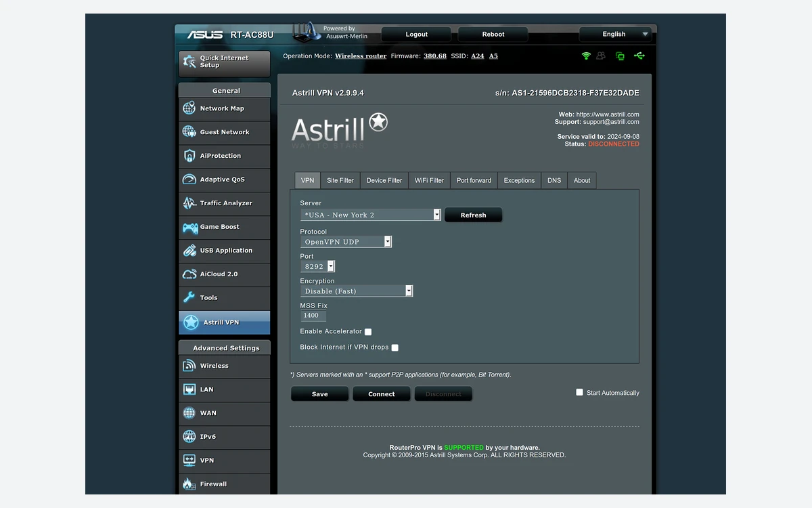Image resolution: width=812 pixels, height=508 pixels.
Task: Expand the Encryption dropdown
Action: [x=357, y=291]
